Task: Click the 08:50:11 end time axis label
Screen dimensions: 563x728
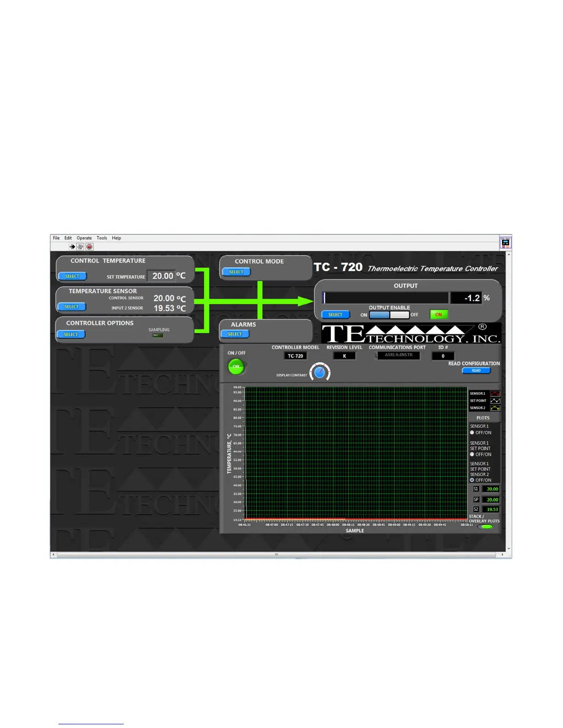Action: (467, 524)
